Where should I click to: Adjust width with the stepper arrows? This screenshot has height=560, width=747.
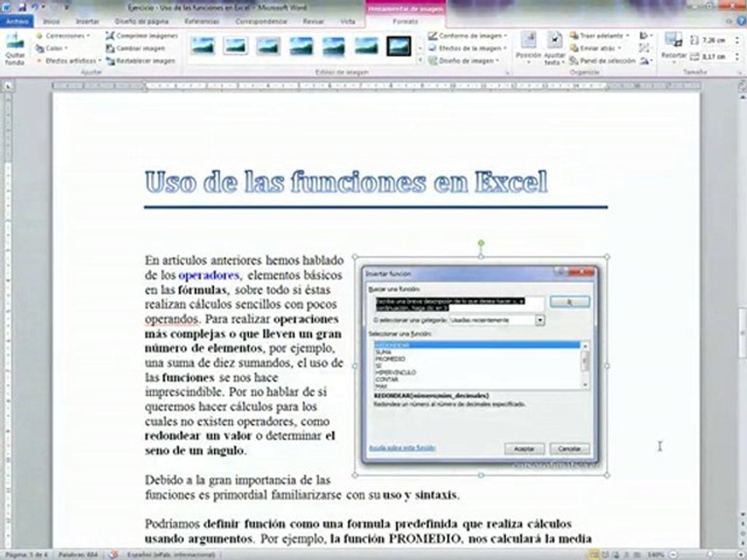coord(737,57)
